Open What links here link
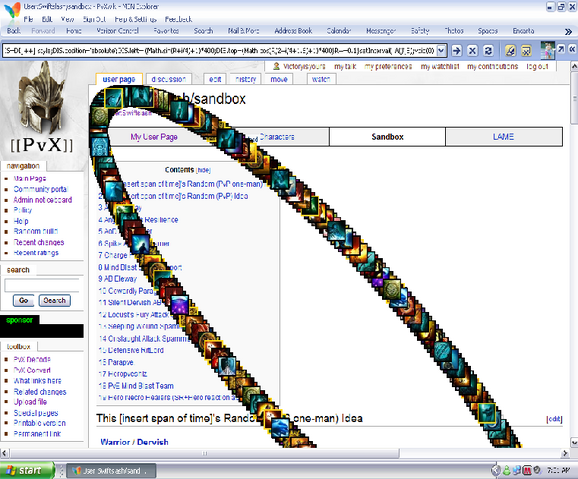 [37, 381]
